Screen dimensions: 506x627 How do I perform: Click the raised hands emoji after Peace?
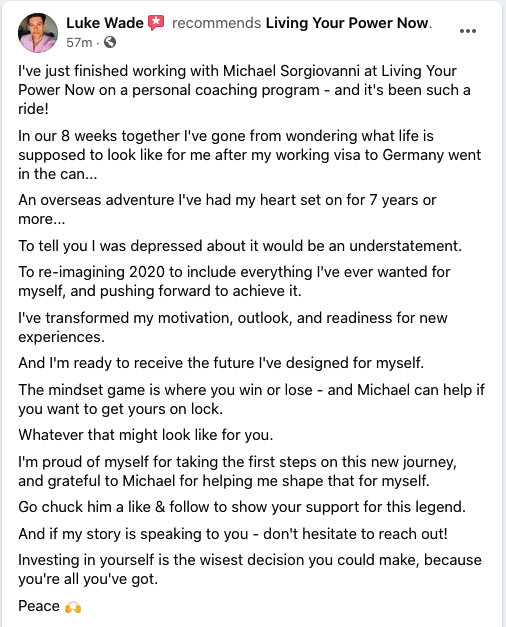[x=73, y=607]
